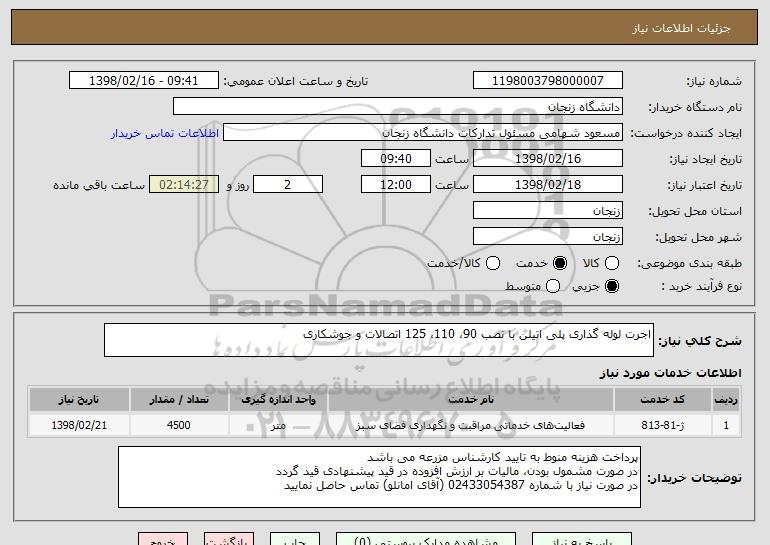770x545 pixels.
Task: Click the need date cell 1398/02/21
Action: (x=79, y=425)
